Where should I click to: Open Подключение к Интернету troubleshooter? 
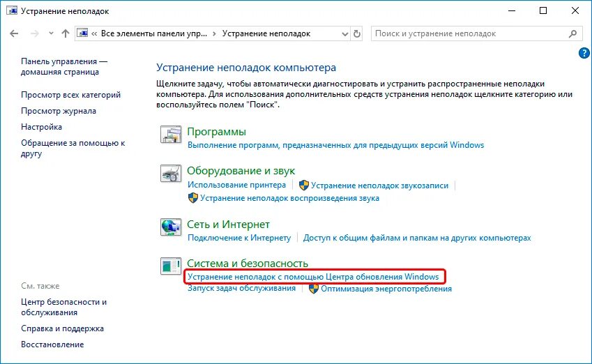click(239, 238)
